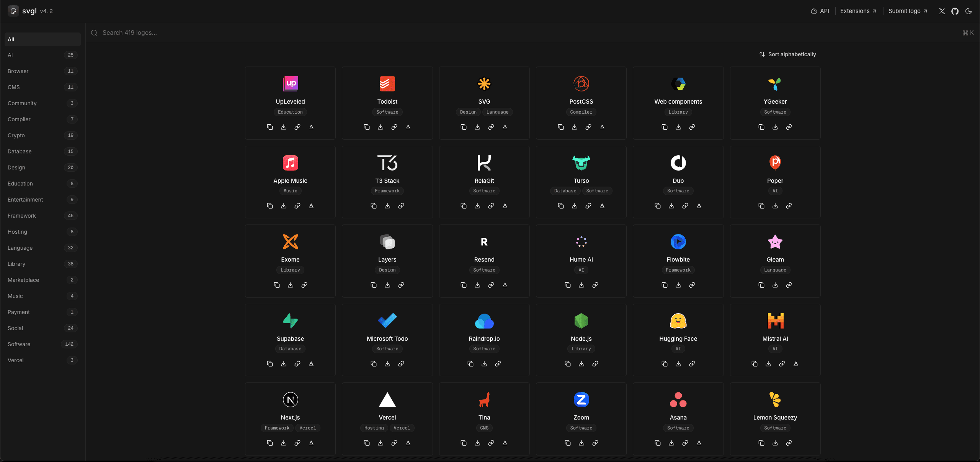Screen dimensions: 980x462
Task: Filter by Design category
Action: (x=42, y=168)
